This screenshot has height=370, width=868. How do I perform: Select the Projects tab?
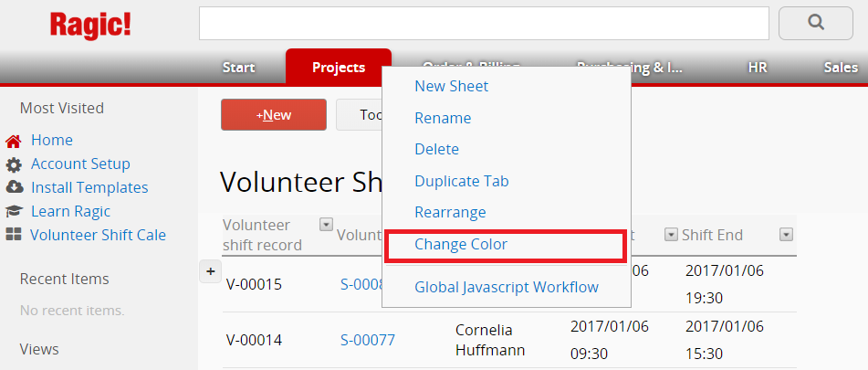339,67
